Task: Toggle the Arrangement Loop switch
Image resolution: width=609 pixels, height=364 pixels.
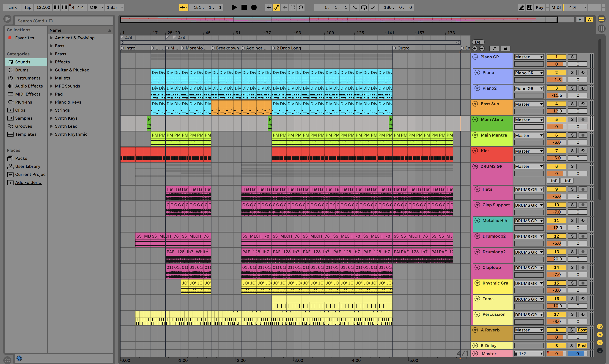Action: click(364, 7)
